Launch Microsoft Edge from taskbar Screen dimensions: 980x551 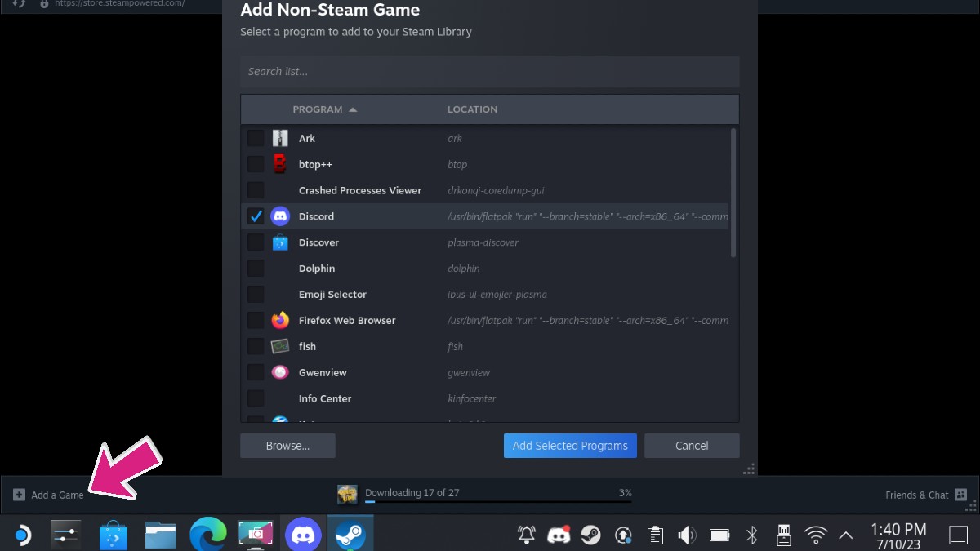[x=207, y=535]
